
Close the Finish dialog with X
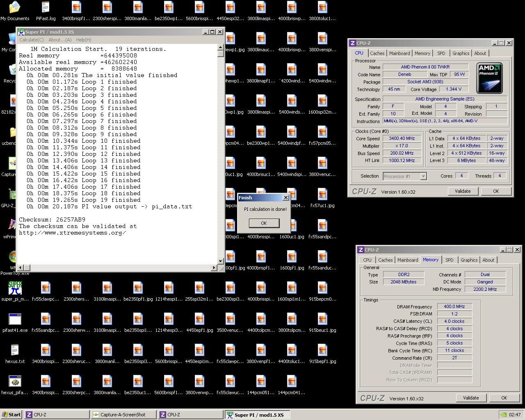tap(286, 198)
